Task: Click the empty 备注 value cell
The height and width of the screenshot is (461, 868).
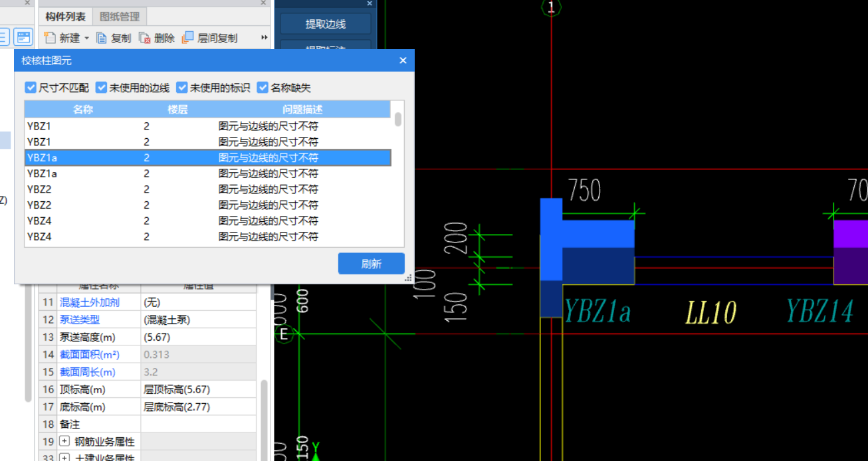Action: (x=198, y=424)
